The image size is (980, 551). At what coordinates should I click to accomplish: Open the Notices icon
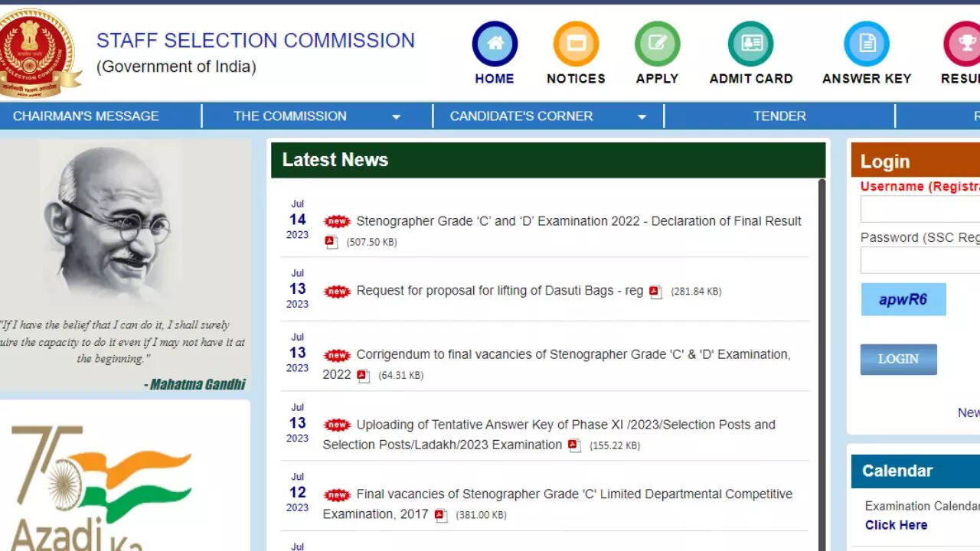click(x=576, y=44)
